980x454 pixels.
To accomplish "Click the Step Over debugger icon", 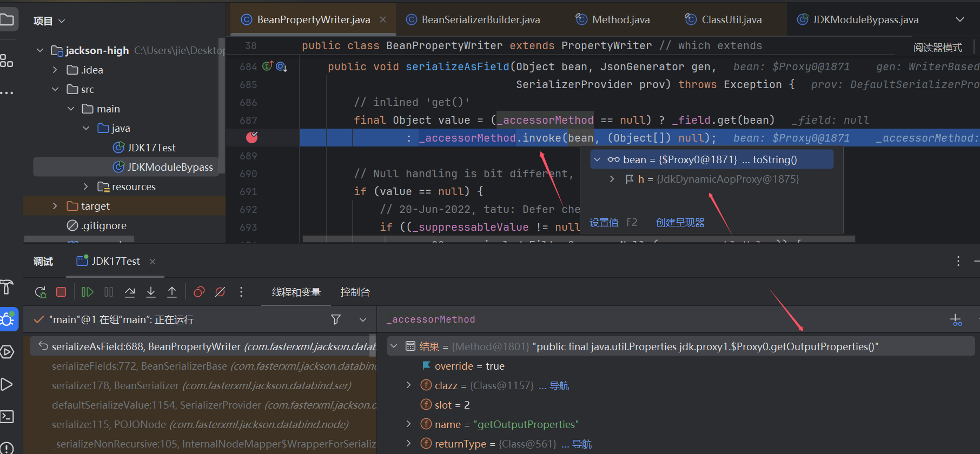I will coord(130,292).
